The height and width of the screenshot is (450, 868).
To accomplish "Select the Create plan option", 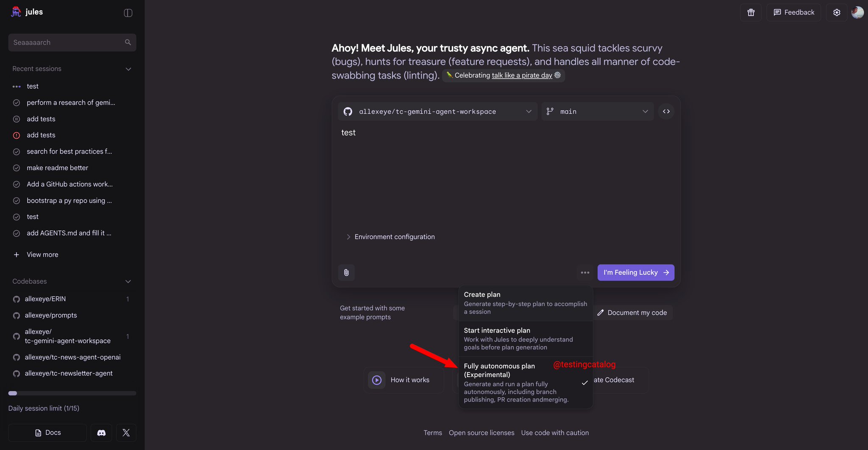I will click(526, 303).
